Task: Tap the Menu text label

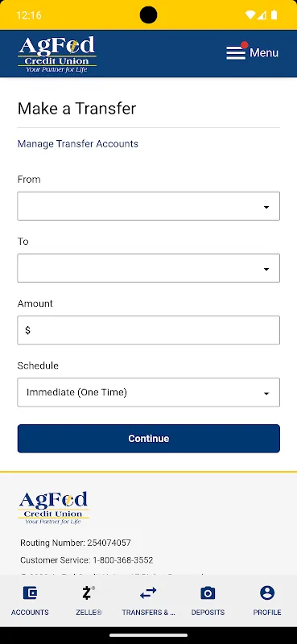Action: click(x=264, y=52)
